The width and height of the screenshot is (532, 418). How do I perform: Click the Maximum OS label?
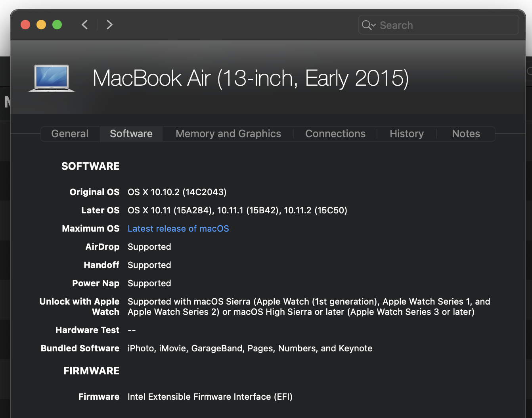(91, 228)
